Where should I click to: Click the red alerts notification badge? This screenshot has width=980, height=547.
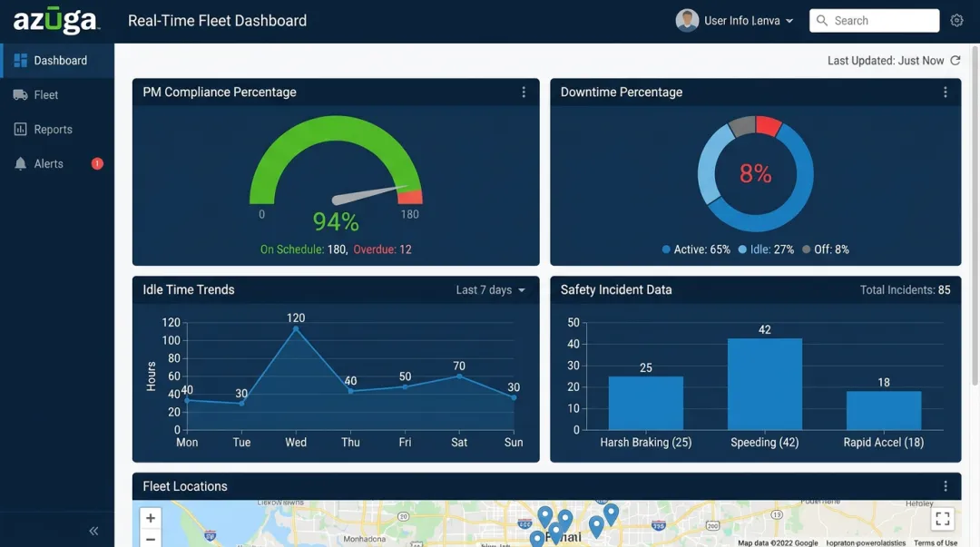click(x=97, y=164)
